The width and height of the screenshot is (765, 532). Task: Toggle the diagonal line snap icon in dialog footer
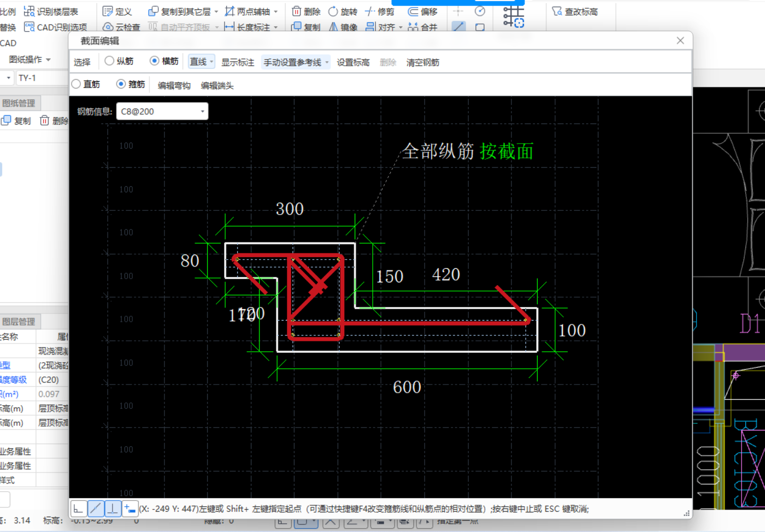tap(96, 509)
